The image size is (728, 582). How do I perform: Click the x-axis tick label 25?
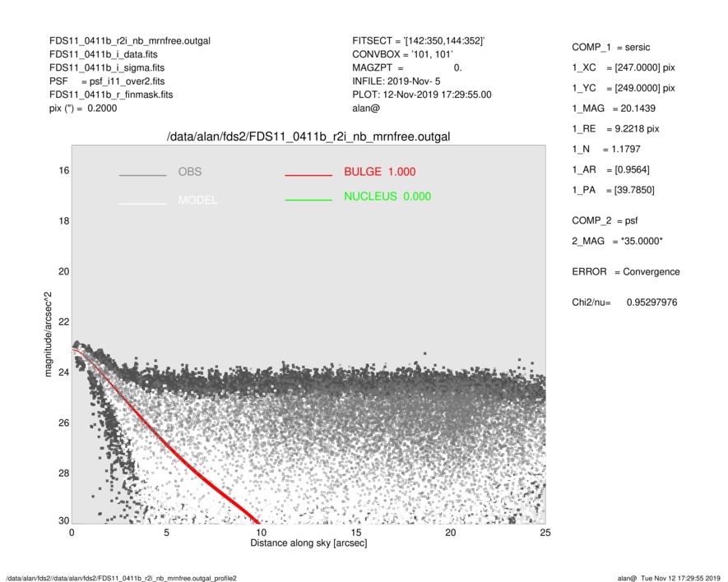click(x=545, y=533)
